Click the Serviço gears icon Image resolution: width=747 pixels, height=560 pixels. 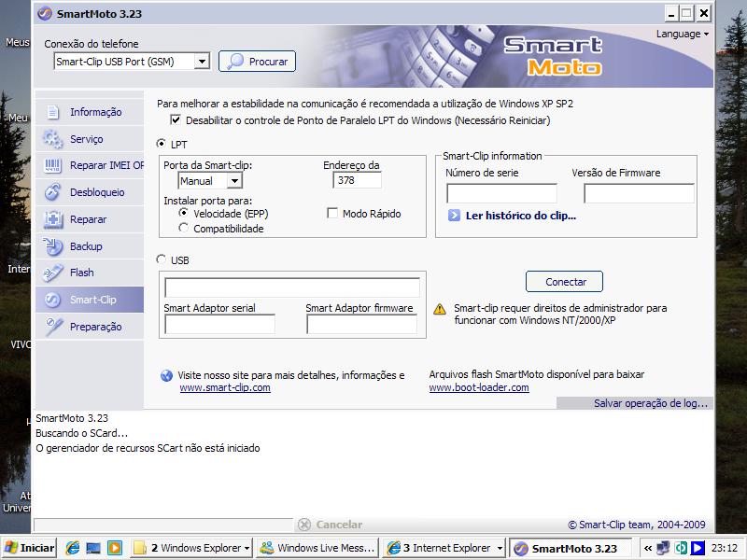point(52,139)
